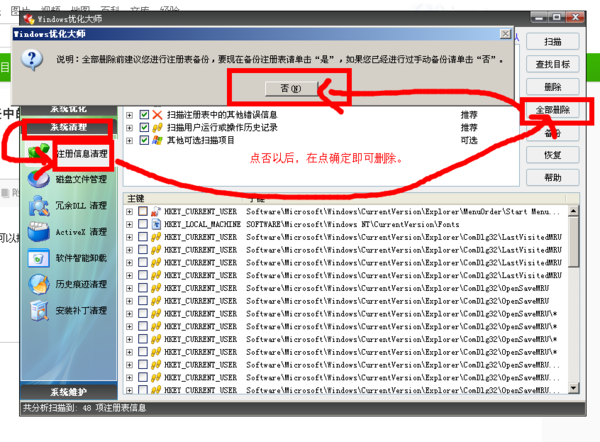
Task: Click the 帮助 button
Action: point(553,178)
